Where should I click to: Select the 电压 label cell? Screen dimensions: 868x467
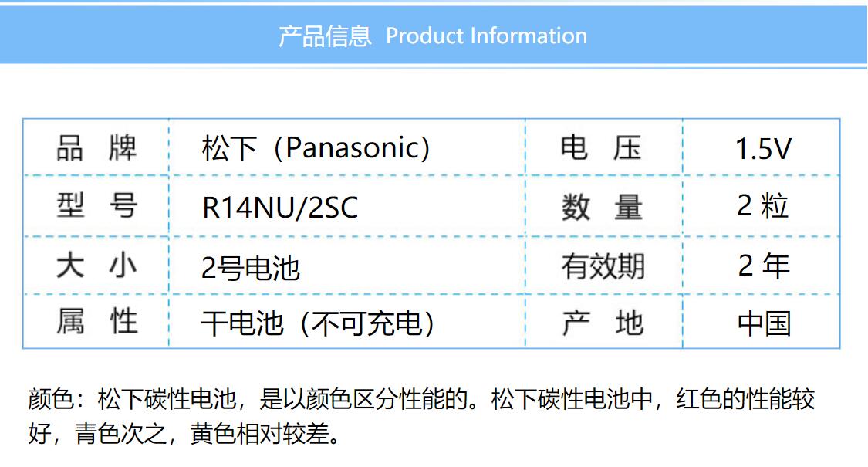(x=602, y=147)
